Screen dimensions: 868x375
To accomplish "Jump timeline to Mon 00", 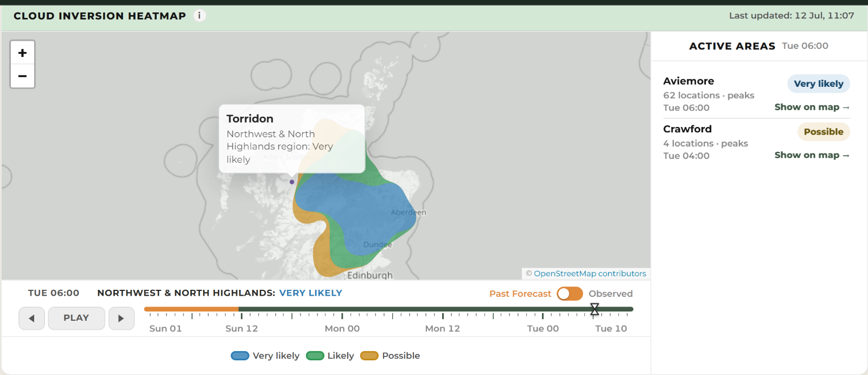I will tap(342, 328).
